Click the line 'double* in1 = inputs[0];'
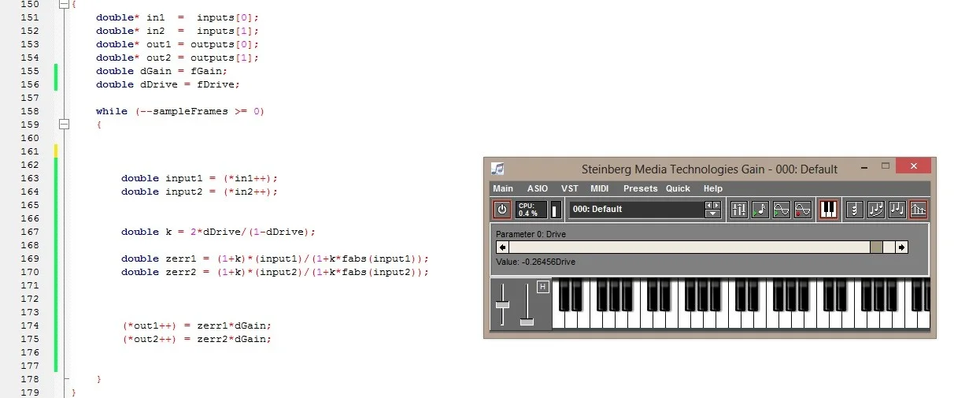The image size is (980, 398). (x=177, y=17)
